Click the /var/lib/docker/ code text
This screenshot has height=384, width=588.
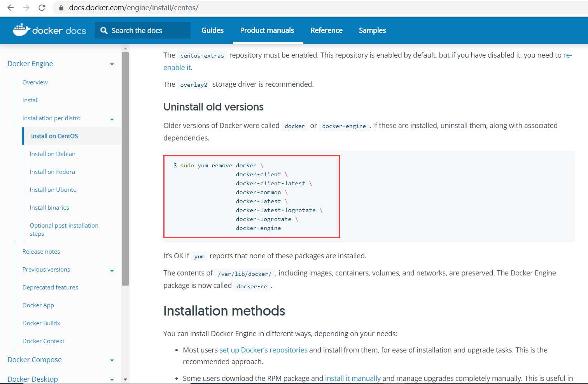245,274
